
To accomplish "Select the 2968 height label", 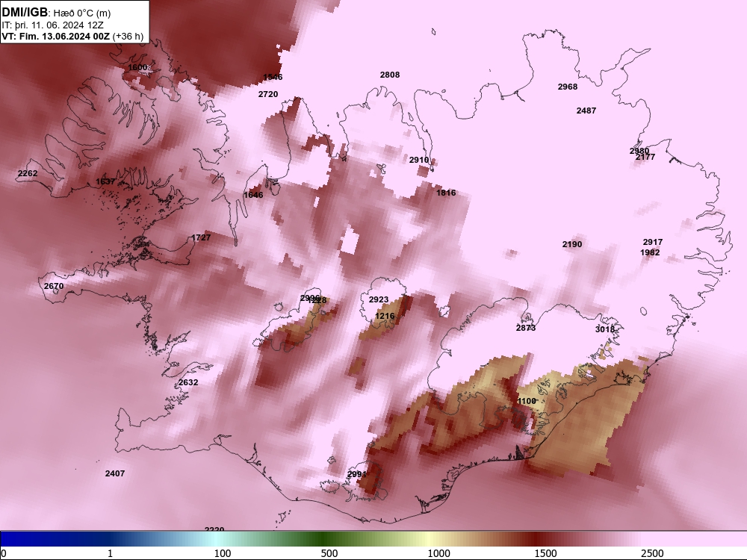I will coord(568,87).
